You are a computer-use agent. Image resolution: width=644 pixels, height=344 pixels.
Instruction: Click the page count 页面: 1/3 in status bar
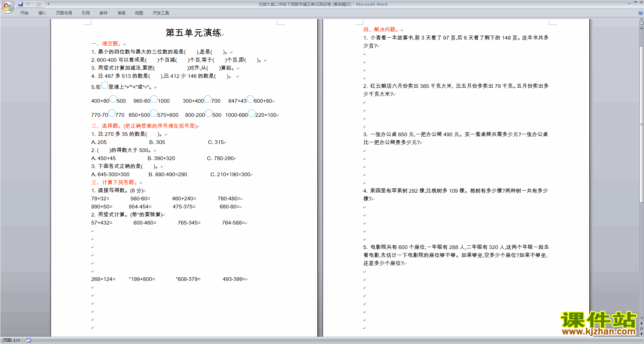tap(11, 340)
